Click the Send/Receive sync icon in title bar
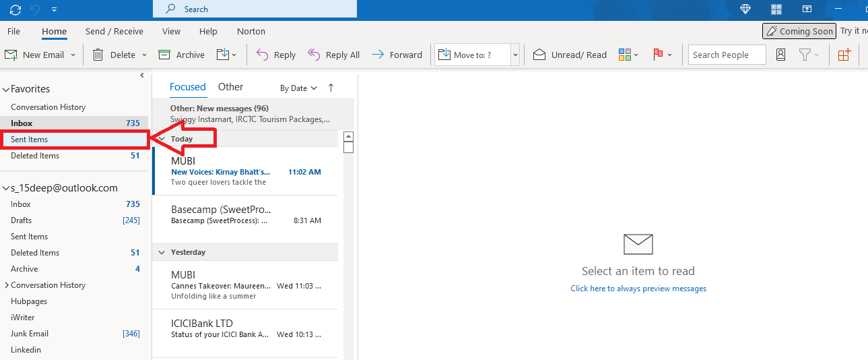 tap(15, 9)
